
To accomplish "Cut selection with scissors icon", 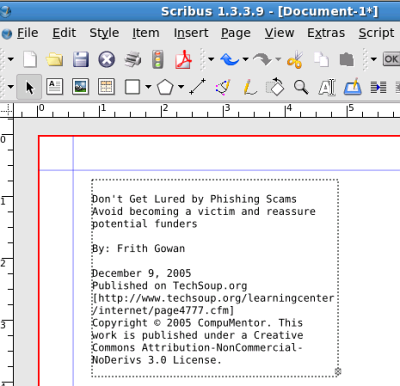I will 295,60.
